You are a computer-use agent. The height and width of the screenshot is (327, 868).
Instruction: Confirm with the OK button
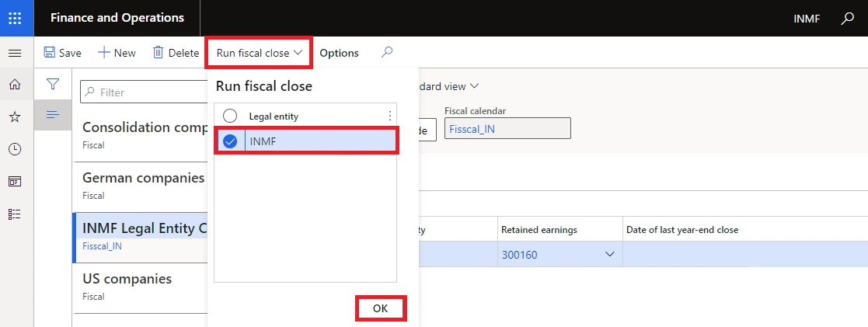[x=381, y=308]
